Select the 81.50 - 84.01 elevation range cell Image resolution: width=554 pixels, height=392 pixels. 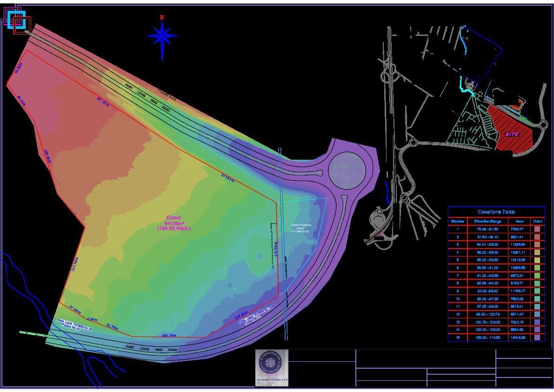pyautogui.click(x=488, y=237)
